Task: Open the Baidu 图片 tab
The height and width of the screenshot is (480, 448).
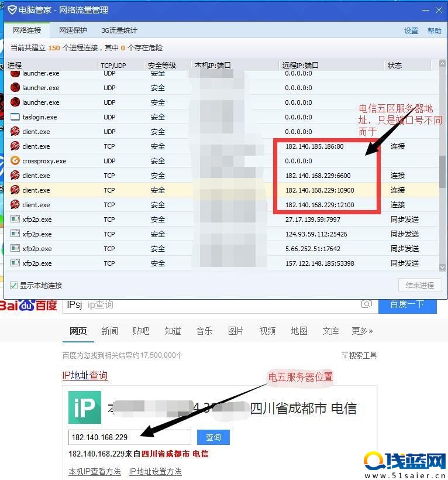Action: tap(236, 331)
